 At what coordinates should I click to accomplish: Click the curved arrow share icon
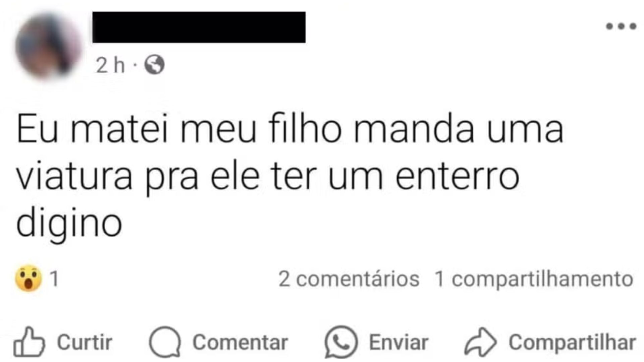[x=480, y=342]
